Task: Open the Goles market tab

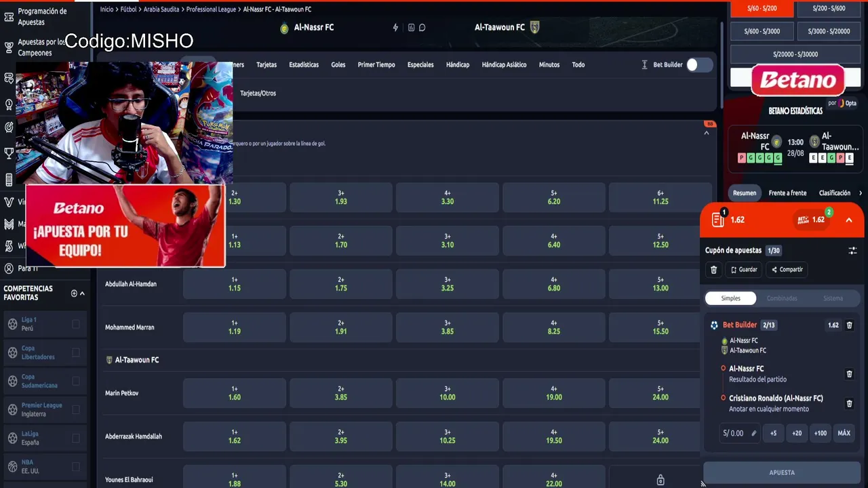Action: (x=338, y=65)
